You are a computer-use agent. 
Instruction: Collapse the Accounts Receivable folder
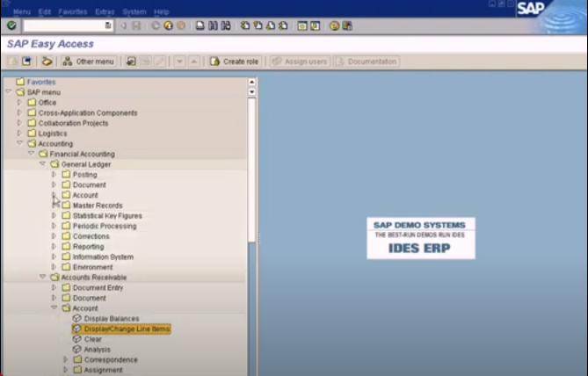coord(43,277)
